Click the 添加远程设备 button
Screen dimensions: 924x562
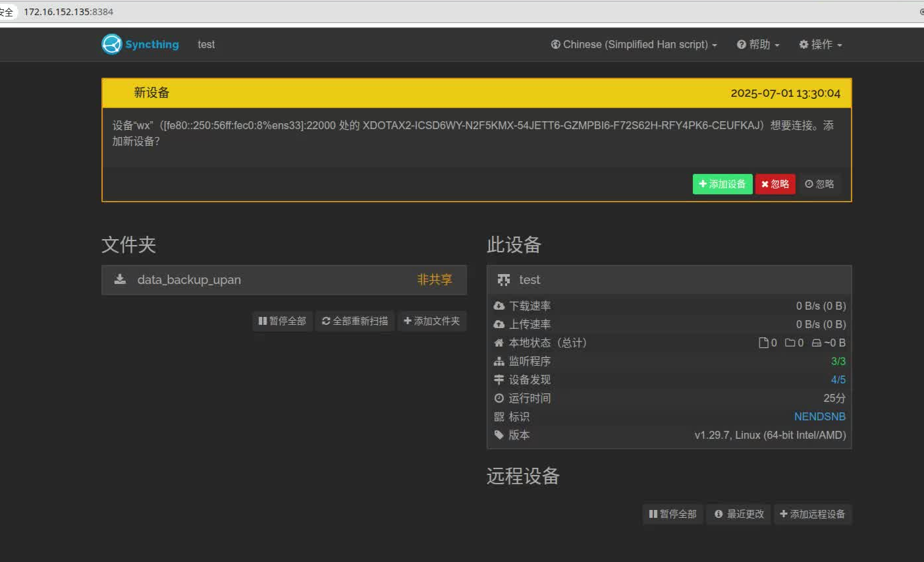pos(813,514)
